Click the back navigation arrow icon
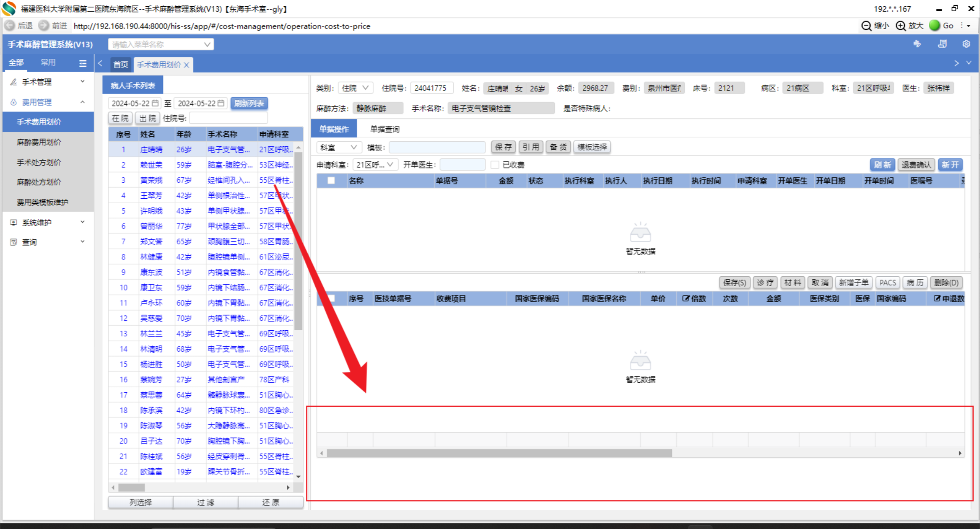980x529 pixels. point(9,26)
